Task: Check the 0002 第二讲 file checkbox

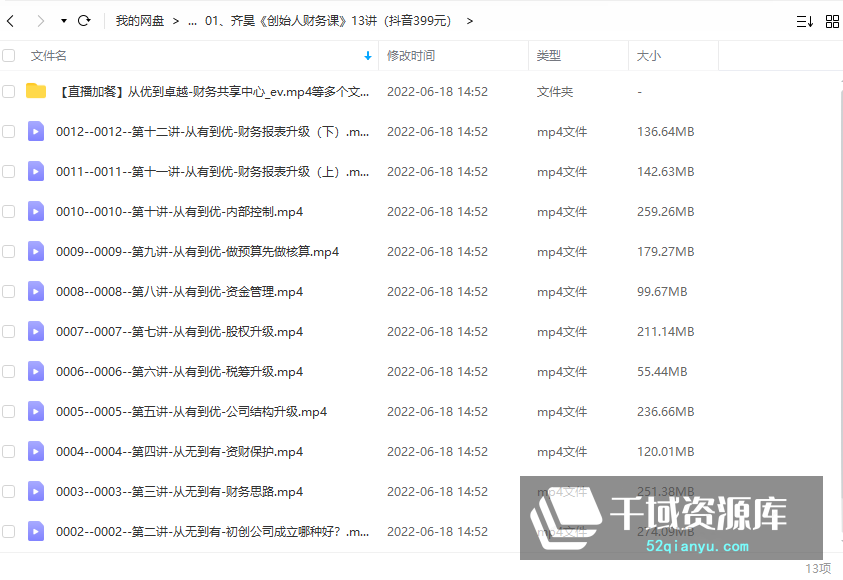Action: pyautogui.click(x=9, y=531)
